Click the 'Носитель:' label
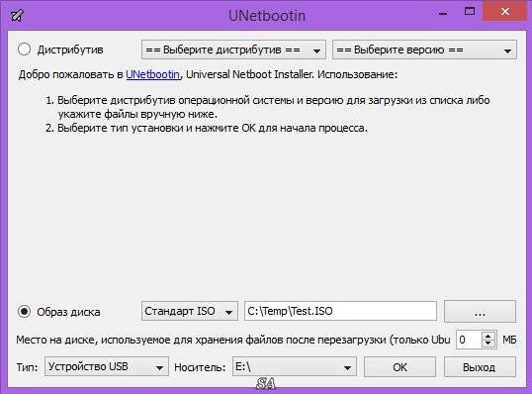The image size is (532, 394). click(200, 367)
